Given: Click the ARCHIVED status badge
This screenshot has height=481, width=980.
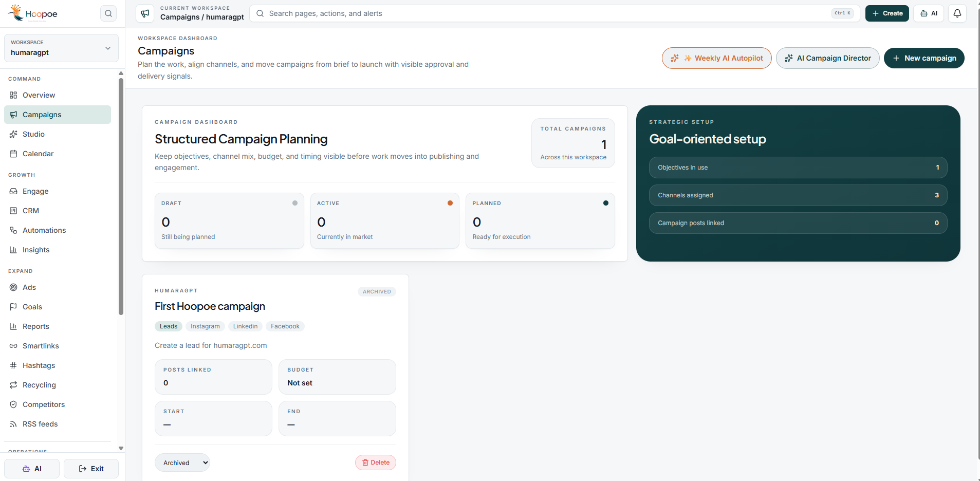Looking at the screenshot, I should pos(377,291).
